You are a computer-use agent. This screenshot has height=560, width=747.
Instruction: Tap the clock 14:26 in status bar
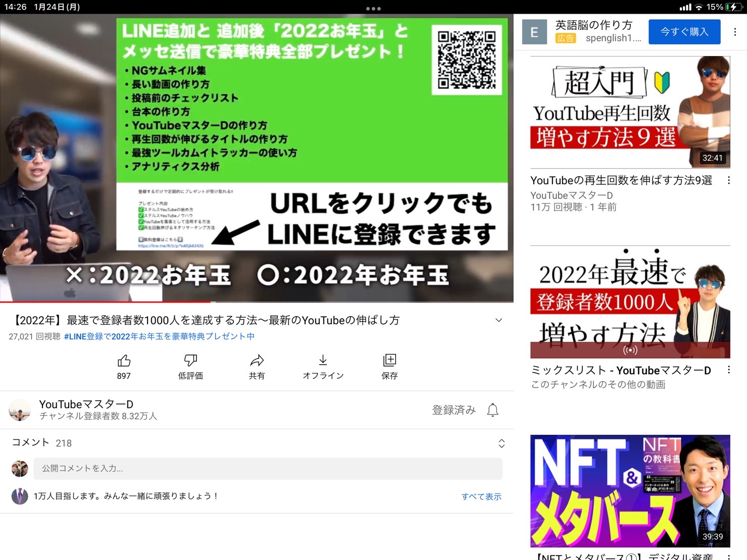tap(16, 7)
